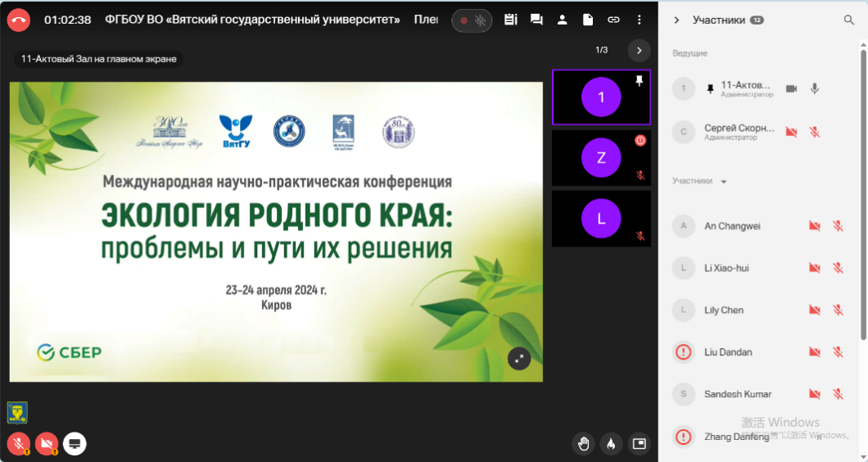Viewport: 868px width, 462px height.
Task: Select the Sandesh Kumar participant entry
Action: coord(738,394)
